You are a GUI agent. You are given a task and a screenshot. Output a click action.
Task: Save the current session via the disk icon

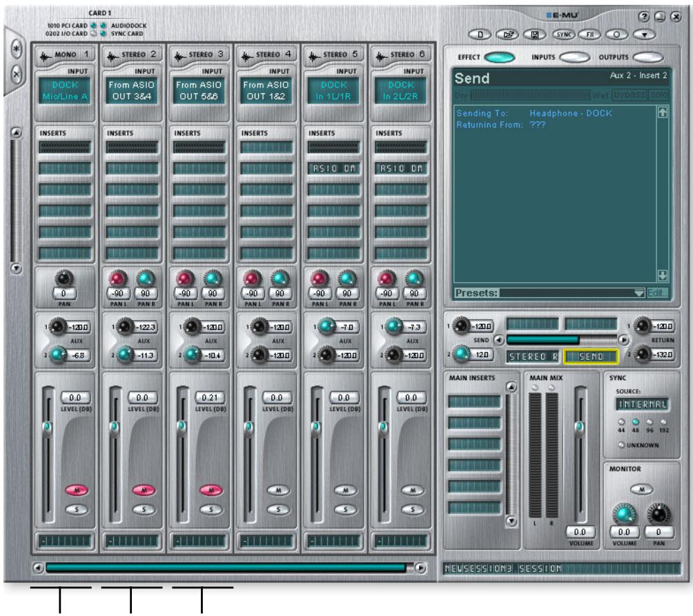click(x=535, y=32)
